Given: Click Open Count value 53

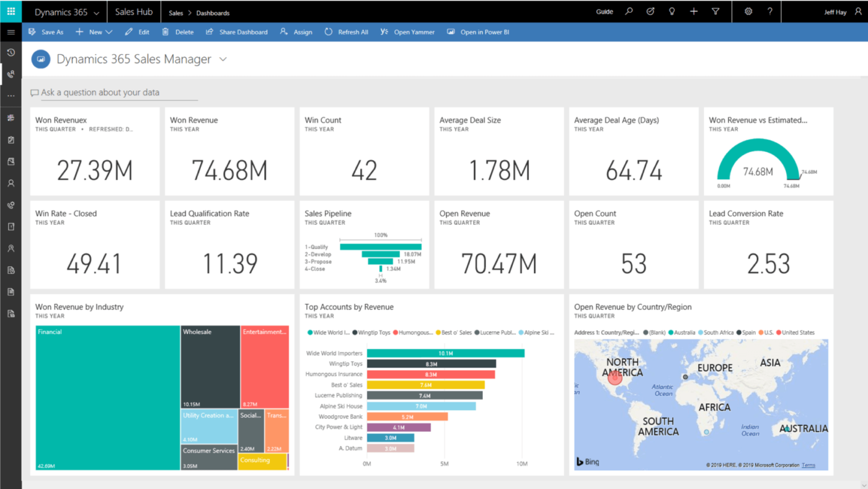Looking at the screenshot, I should [634, 264].
